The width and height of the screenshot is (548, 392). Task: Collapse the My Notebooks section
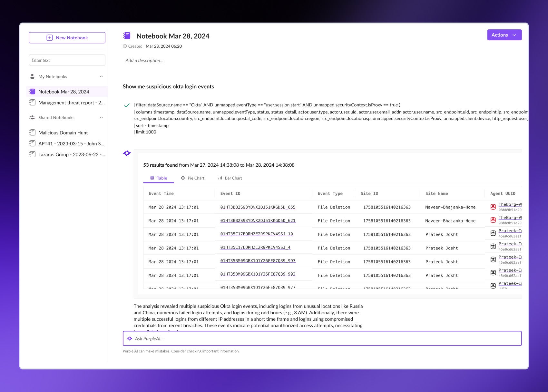[101, 77]
